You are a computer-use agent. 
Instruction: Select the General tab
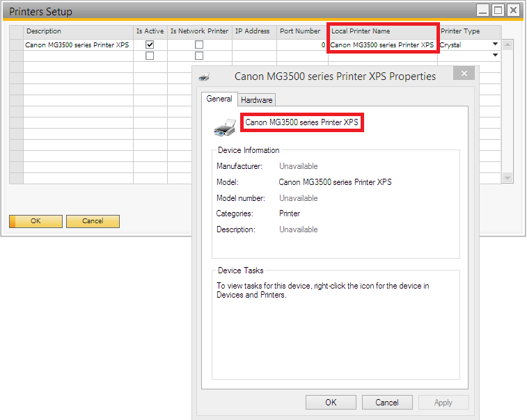point(219,99)
